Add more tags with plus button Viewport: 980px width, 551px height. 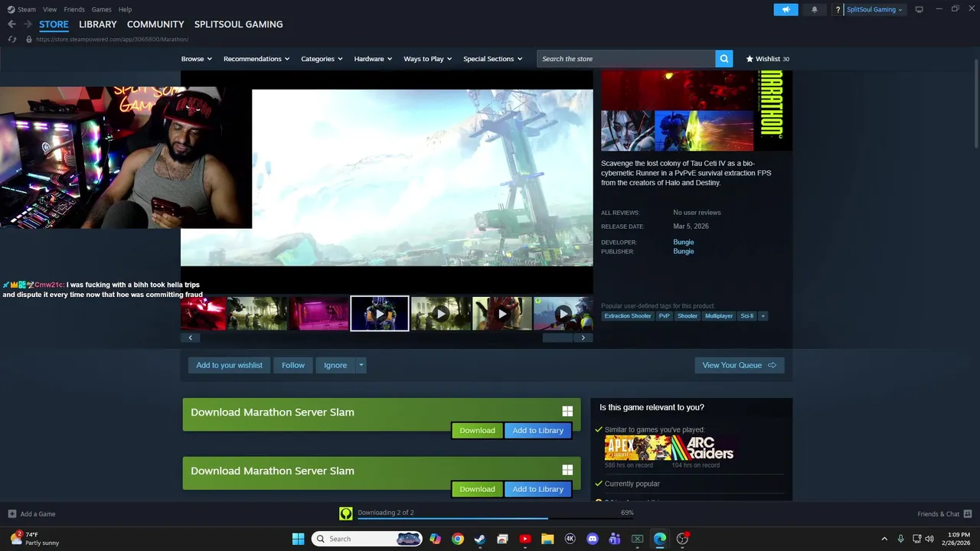(x=763, y=316)
